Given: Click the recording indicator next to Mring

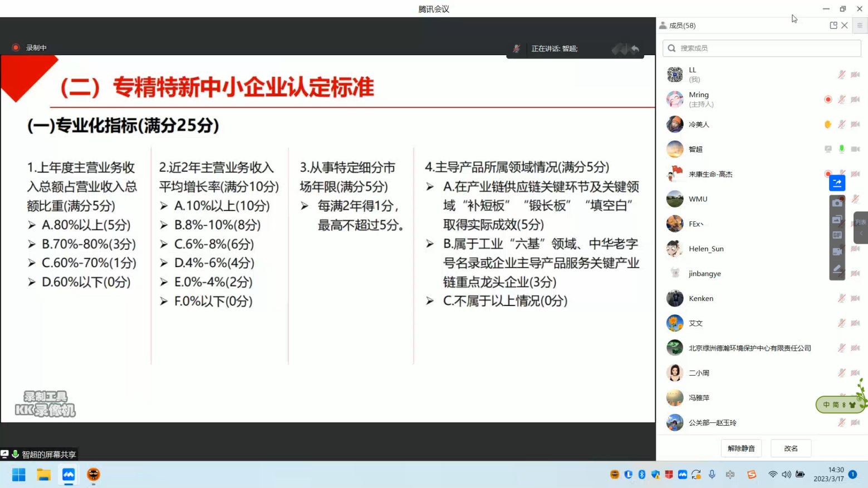Looking at the screenshot, I should 828,100.
